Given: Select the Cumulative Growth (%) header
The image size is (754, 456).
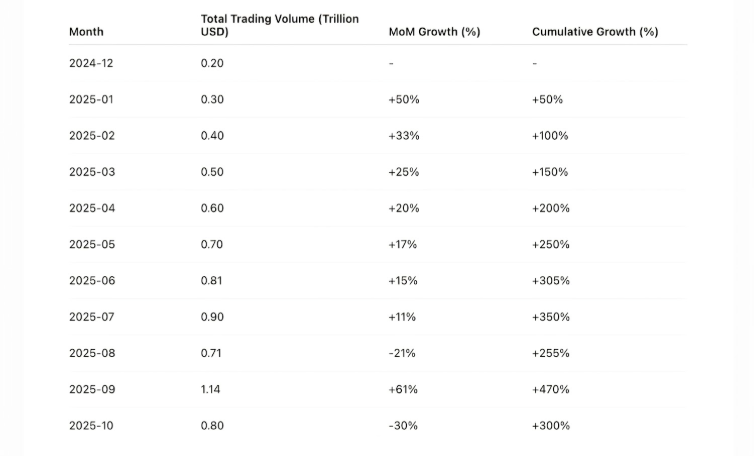Looking at the screenshot, I should point(594,32).
